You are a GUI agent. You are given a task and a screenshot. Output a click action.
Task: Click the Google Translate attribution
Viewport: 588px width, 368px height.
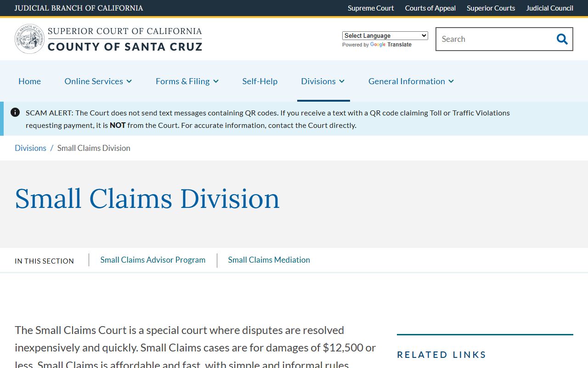[377, 45]
